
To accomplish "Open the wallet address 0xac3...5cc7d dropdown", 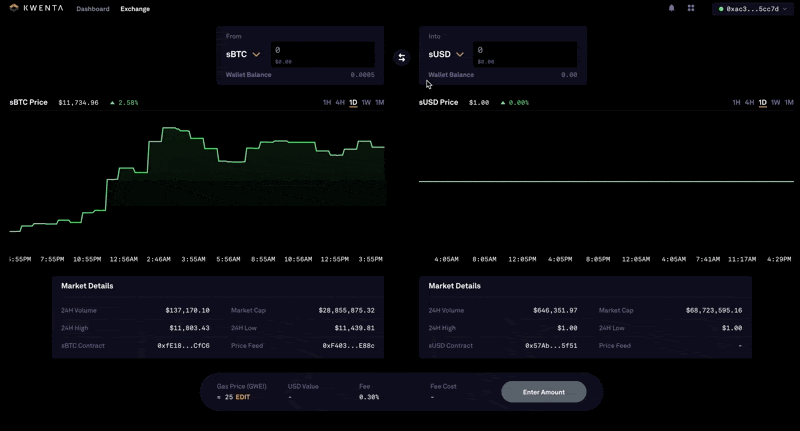I will 753,9.
